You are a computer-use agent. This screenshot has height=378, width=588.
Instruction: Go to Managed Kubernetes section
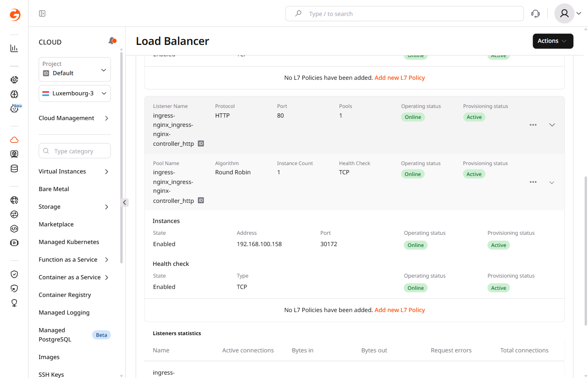(x=69, y=242)
